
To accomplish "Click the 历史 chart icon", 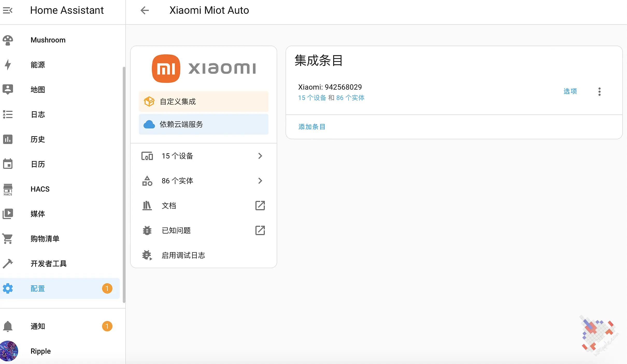I will [x=8, y=139].
